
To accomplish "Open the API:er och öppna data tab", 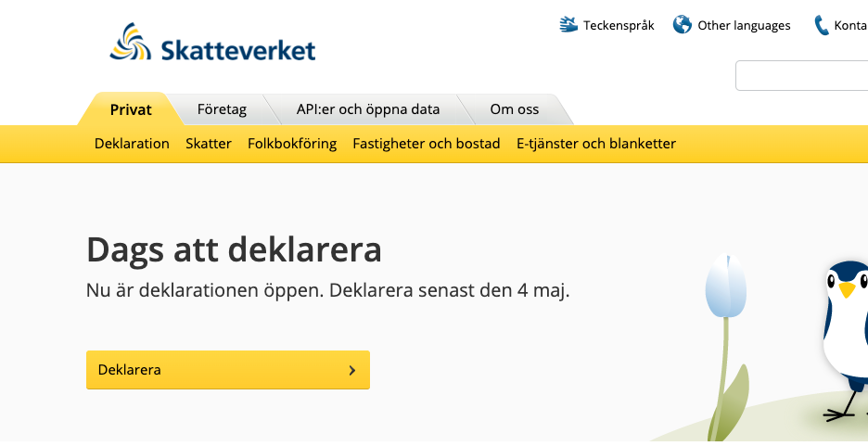I will tap(368, 109).
